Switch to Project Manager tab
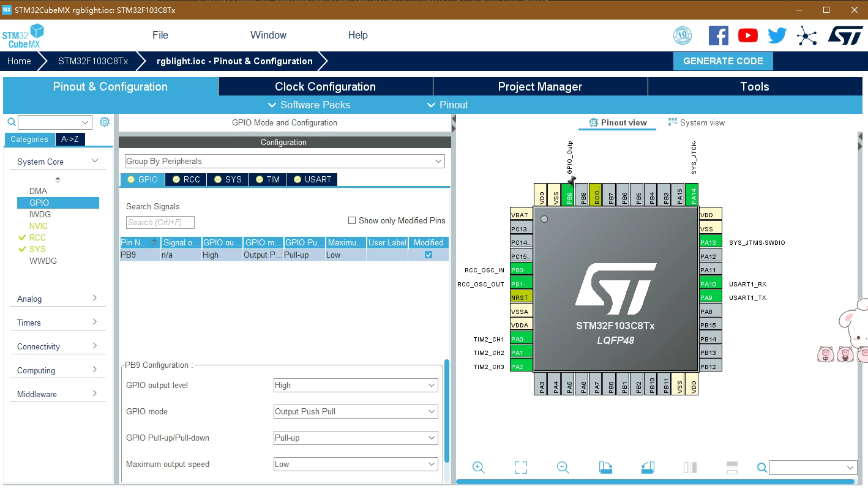The width and height of the screenshot is (868, 489). point(540,86)
